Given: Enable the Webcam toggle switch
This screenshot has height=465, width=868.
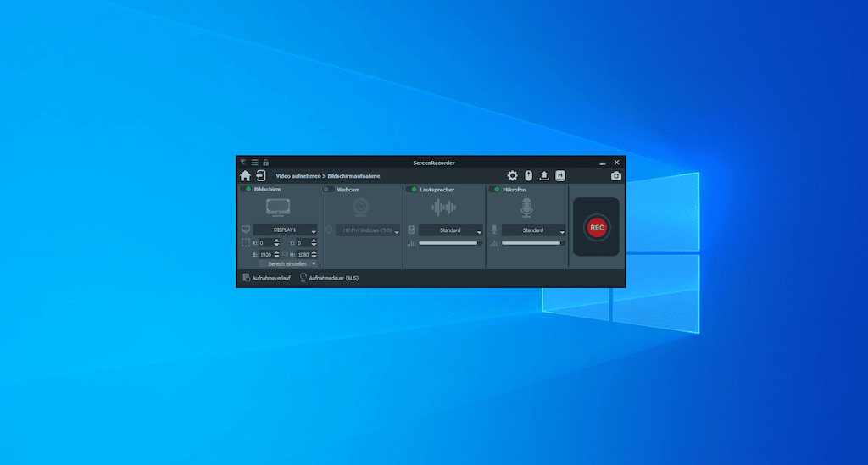Looking at the screenshot, I should (329, 190).
